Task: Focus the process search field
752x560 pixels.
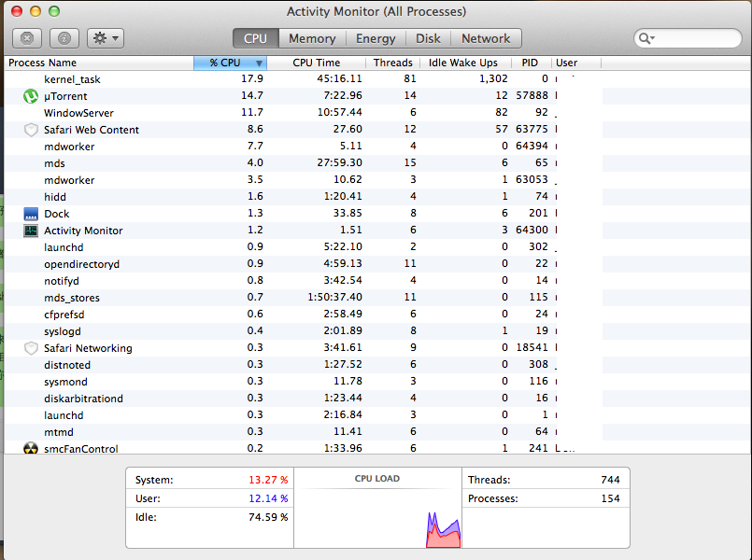Action: point(688,38)
